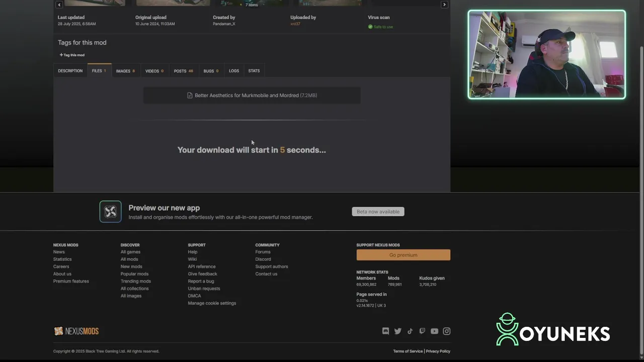Image resolution: width=644 pixels, height=362 pixels.
Task: Click the Pandaman_X creator name
Action: coord(224,24)
